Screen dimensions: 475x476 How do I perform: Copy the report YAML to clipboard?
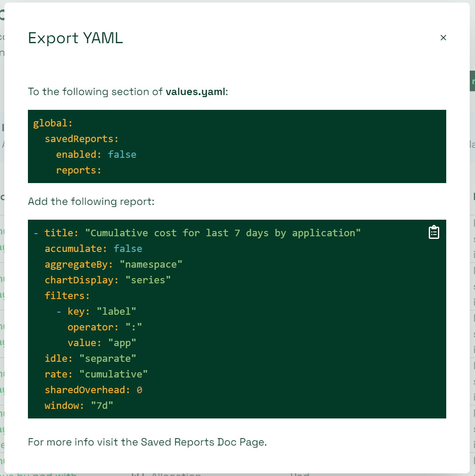click(434, 232)
